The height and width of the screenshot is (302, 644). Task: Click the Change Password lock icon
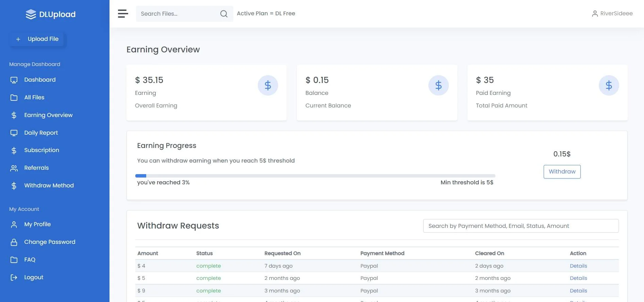(14, 242)
